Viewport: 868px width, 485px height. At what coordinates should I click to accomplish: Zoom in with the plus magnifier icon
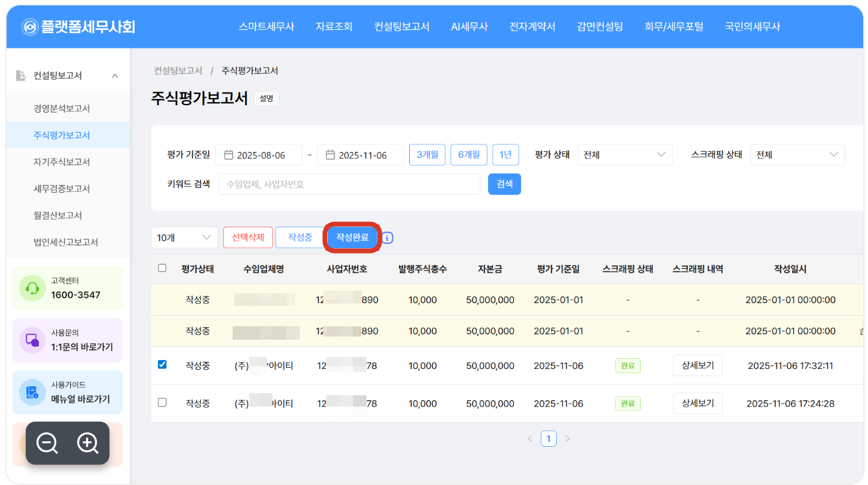pyautogui.click(x=88, y=443)
